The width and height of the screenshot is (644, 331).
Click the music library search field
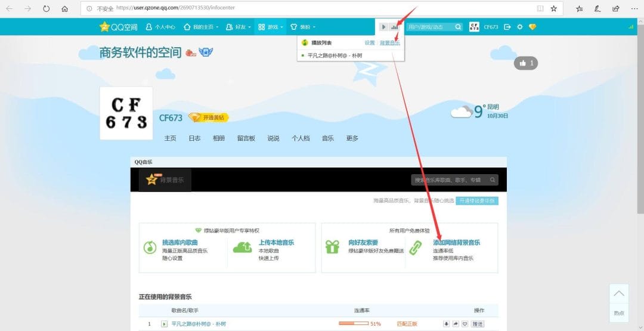450,180
